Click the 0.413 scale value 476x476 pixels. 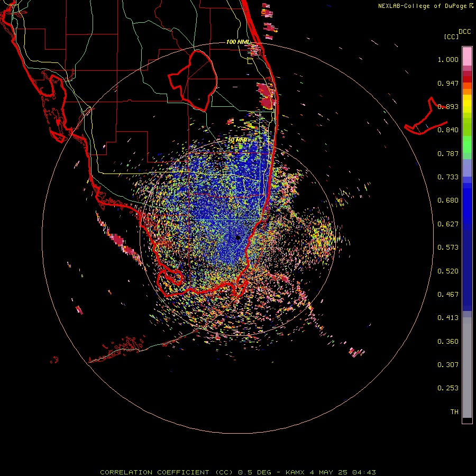tap(448, 318)
